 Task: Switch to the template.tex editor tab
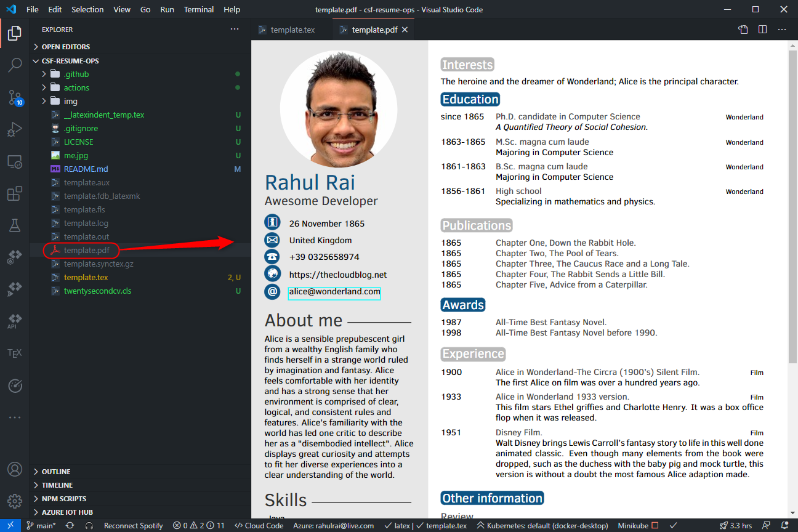tap(292, 30)
